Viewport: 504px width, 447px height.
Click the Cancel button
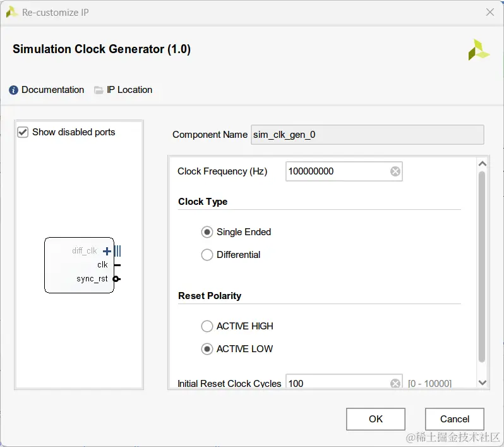[455, 419]
